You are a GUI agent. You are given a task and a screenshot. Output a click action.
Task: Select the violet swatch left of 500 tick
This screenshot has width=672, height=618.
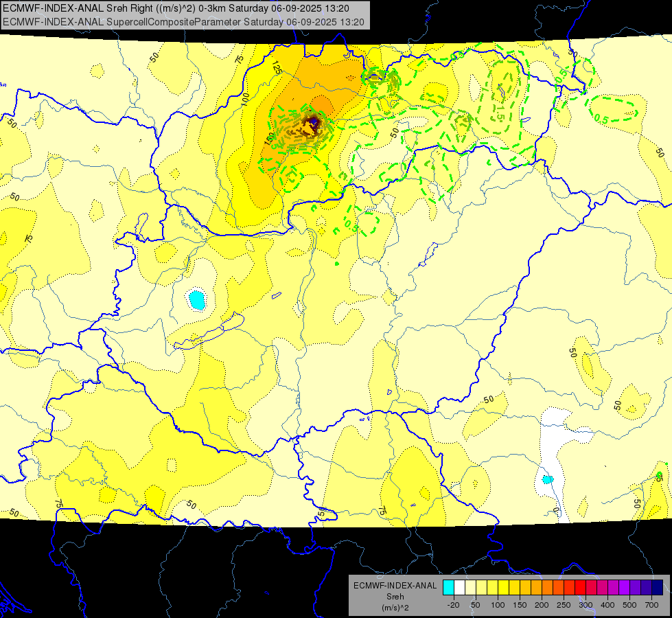click(625, 587)
